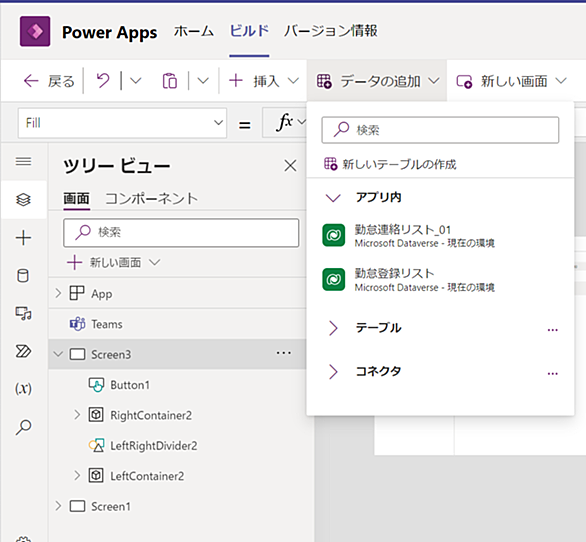Switch to the コンポーネント tab
This screenshot has width=586, height=542.
tap(151, 198)
